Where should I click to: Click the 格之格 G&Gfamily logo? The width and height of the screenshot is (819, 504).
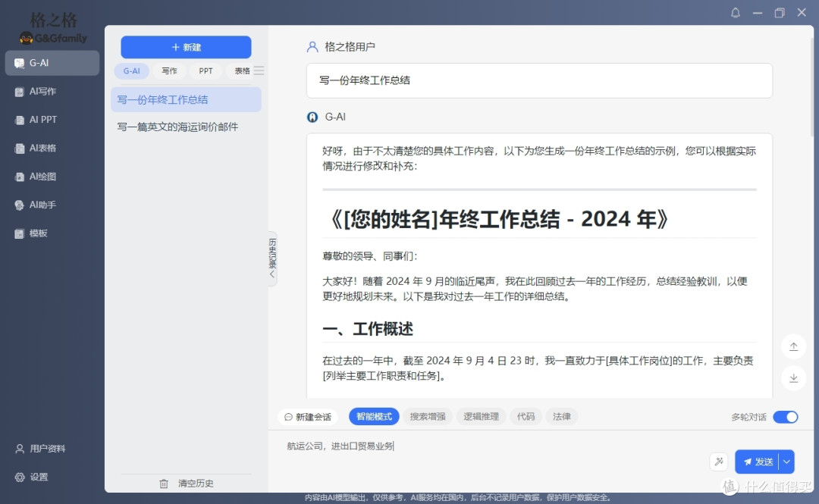[x=53, y=28]
